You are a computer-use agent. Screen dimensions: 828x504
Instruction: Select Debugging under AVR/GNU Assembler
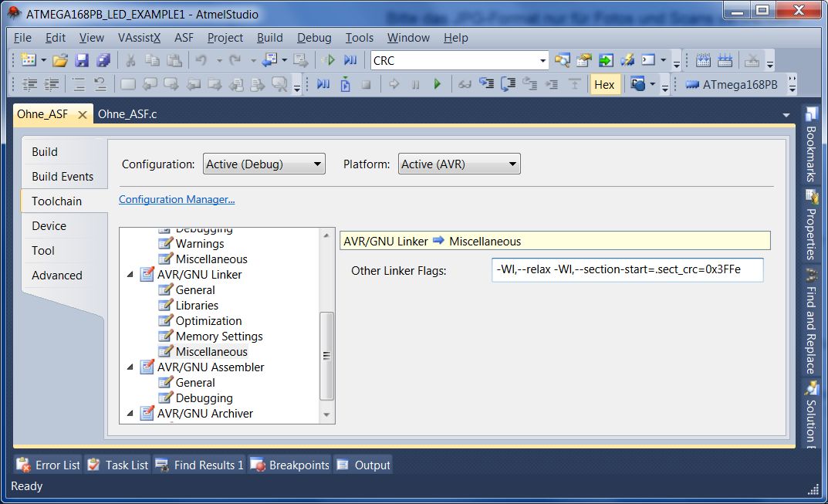pyautogui.click(x=204, y=398)
